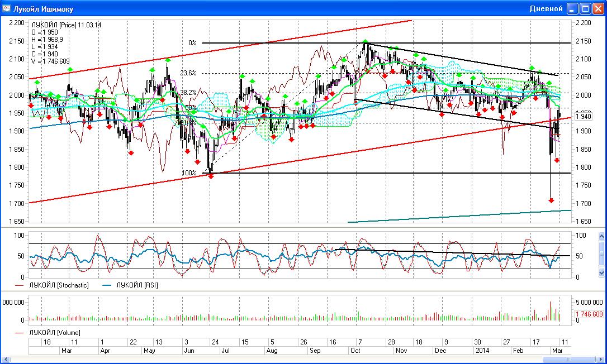Click the green up arrow at October peak
The image size is (607, 364).
(364, 42)
